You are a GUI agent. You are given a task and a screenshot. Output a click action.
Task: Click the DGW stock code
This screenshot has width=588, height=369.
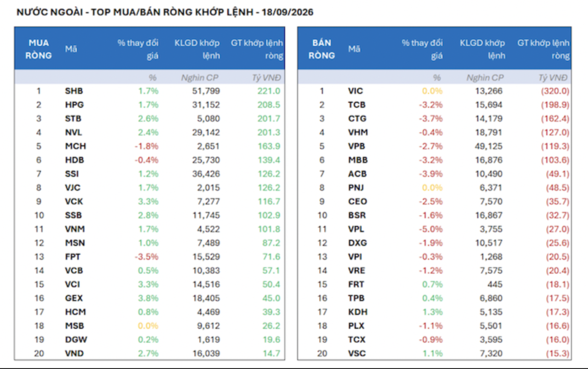(75, 340)
